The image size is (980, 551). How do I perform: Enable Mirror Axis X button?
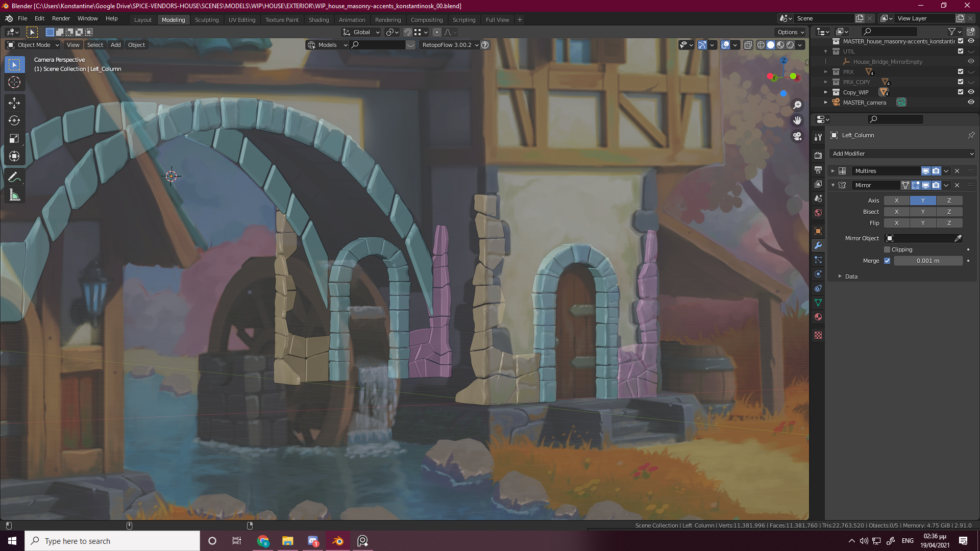896,201
